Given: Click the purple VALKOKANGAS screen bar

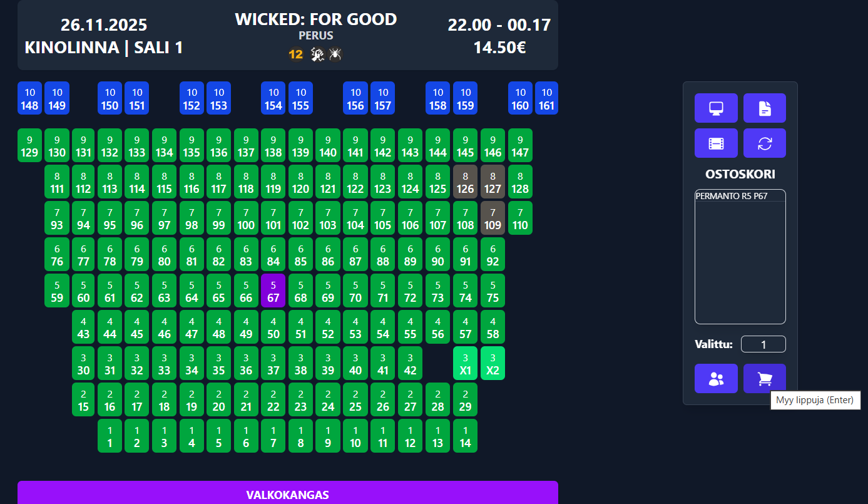Looking at the screenshot, I should pos(287,494).
